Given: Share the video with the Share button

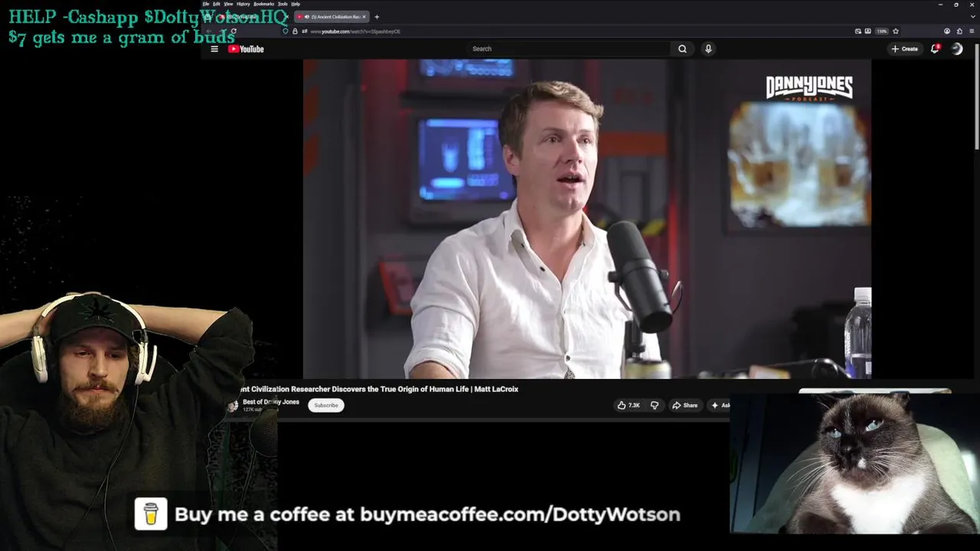Looking at the screenshot, I should 685,406.
